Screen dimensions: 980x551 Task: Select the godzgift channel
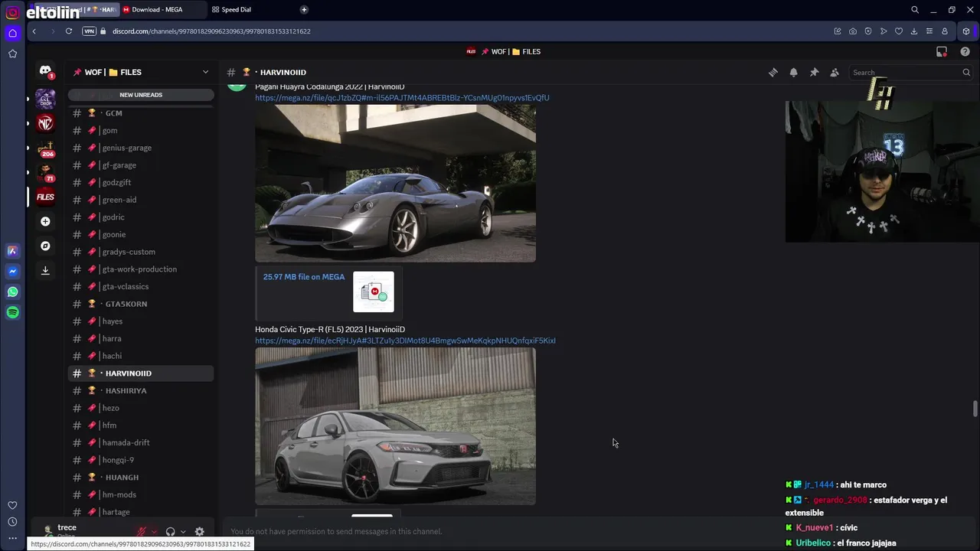click(x=141, y=182)
